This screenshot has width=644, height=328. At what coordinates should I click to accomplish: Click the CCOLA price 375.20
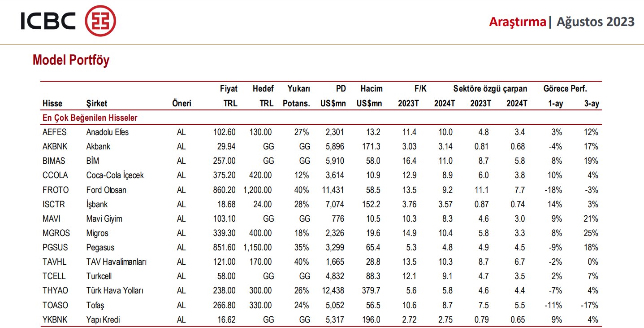click(224, 175)
